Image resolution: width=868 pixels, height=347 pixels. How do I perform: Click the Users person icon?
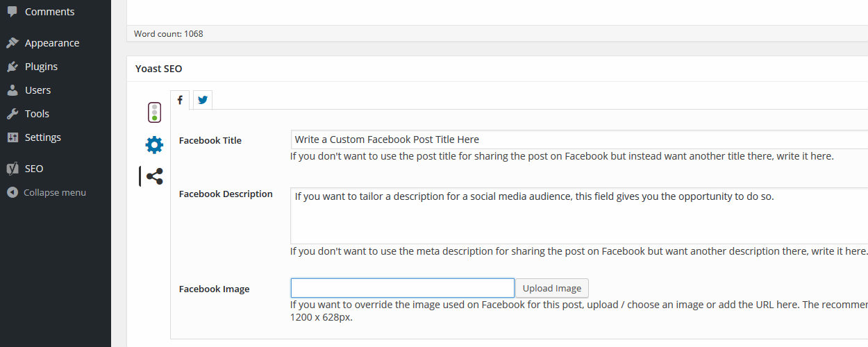pyautogui.click(x=12, y=90)
